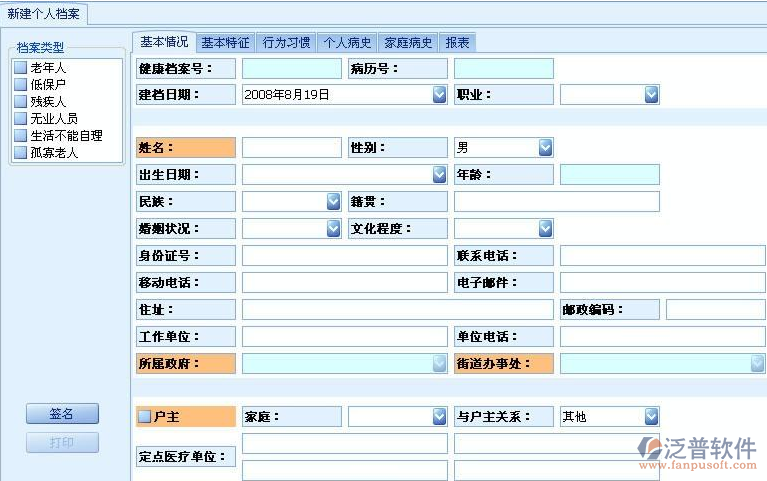The width and height of the screenshot is (767, 481).
Task: Focus the 身份证号 text field
Action: (343, 256)
